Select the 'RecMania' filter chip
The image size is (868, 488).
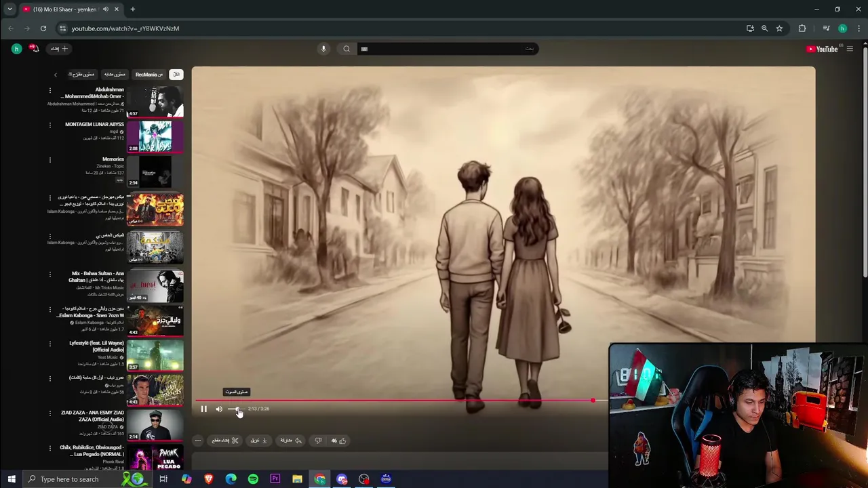149,75
